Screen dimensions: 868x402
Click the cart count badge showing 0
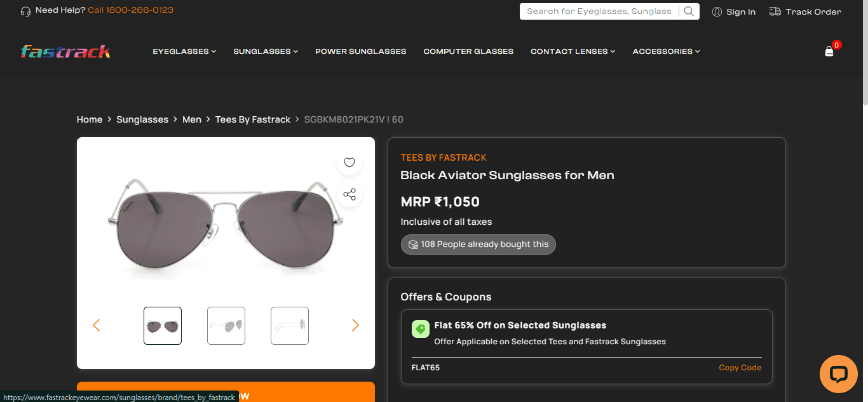point(837,45)
